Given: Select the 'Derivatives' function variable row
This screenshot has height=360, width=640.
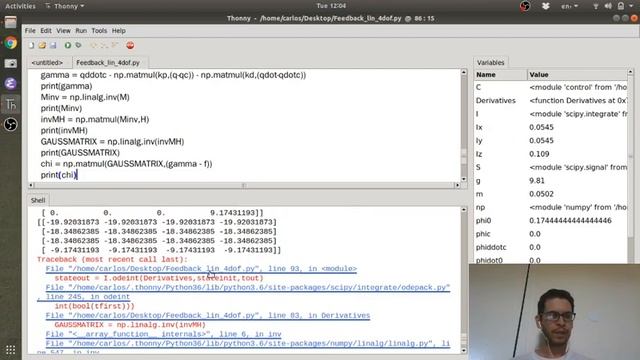Looking at the screenshot, I should 551,100.
